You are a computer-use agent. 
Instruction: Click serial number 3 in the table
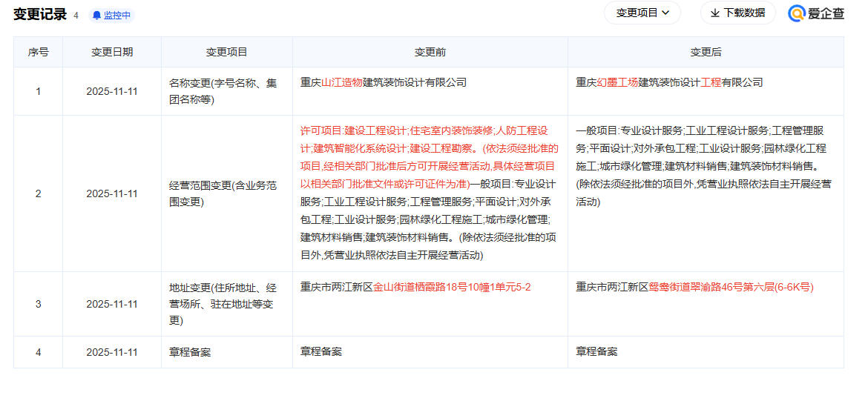click(38, 304)
